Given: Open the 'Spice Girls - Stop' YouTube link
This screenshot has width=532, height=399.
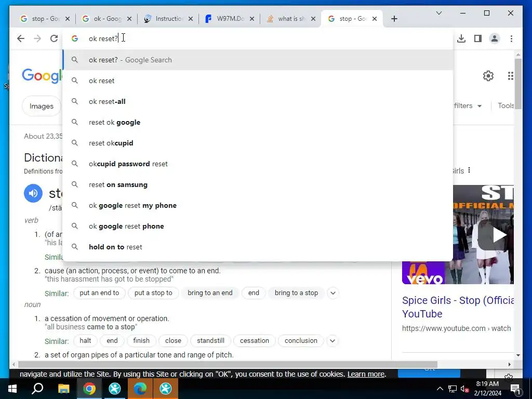Looking at the screenshot, I should tap(458, 307).
